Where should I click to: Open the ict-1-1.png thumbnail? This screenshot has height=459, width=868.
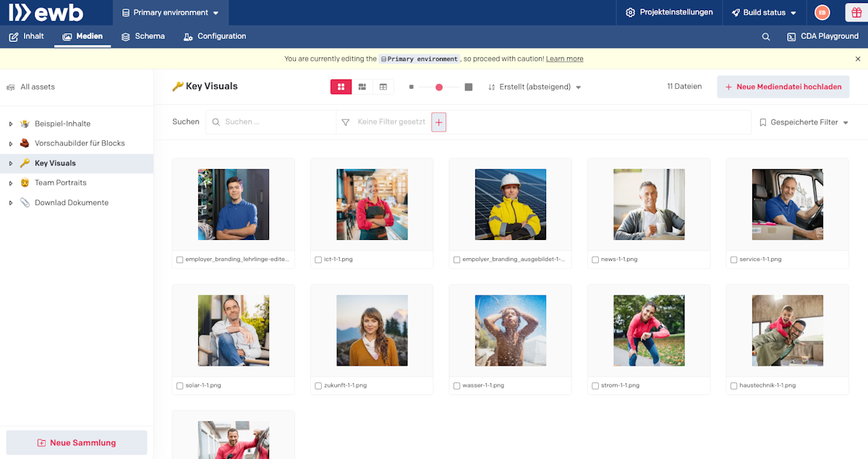point(372,205)
